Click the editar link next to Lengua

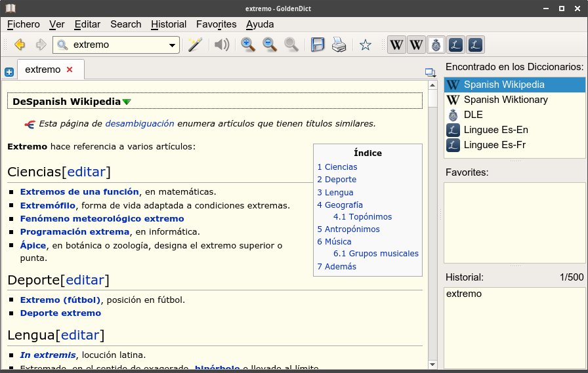tap(80, 335)
